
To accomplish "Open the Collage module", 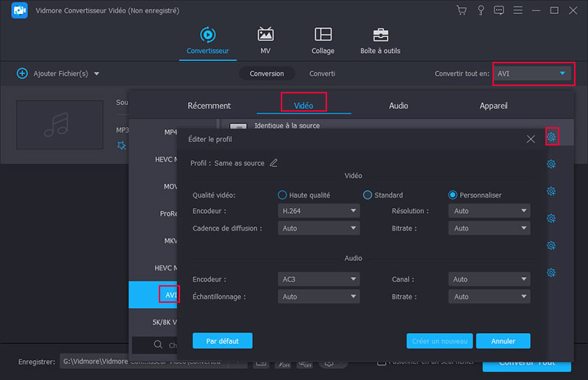I will 323,40.
